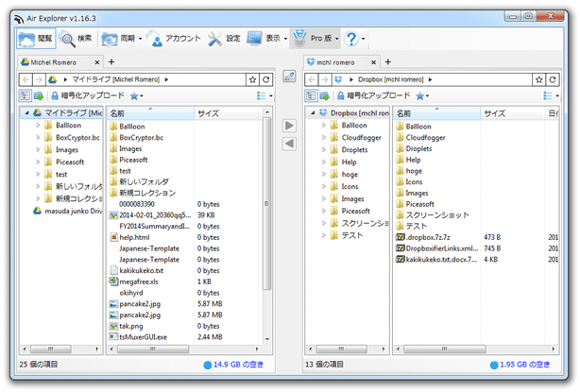The height and width of the screenshot is (392, 580).
Task: Sort left file list by サイズ column
Action: tap(228, 113)
